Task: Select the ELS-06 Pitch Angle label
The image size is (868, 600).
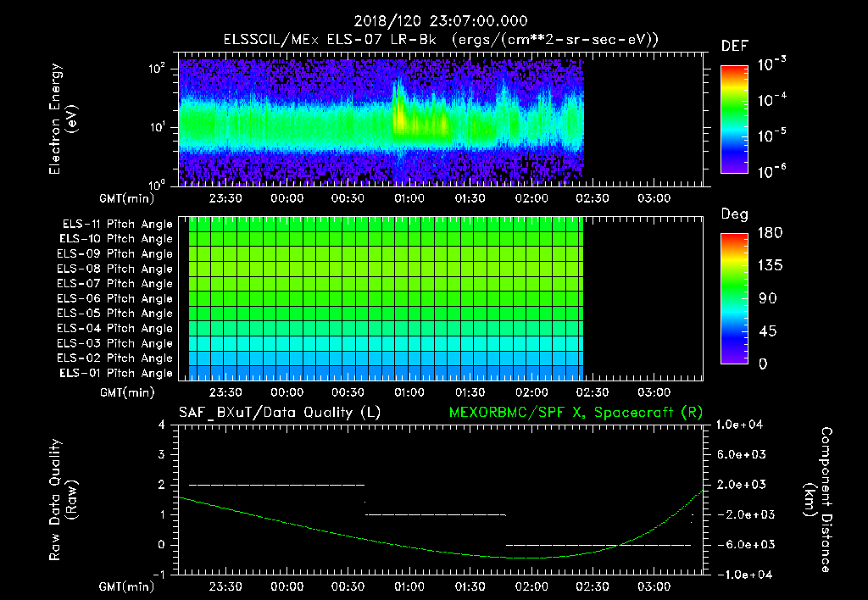Action: 115,298
